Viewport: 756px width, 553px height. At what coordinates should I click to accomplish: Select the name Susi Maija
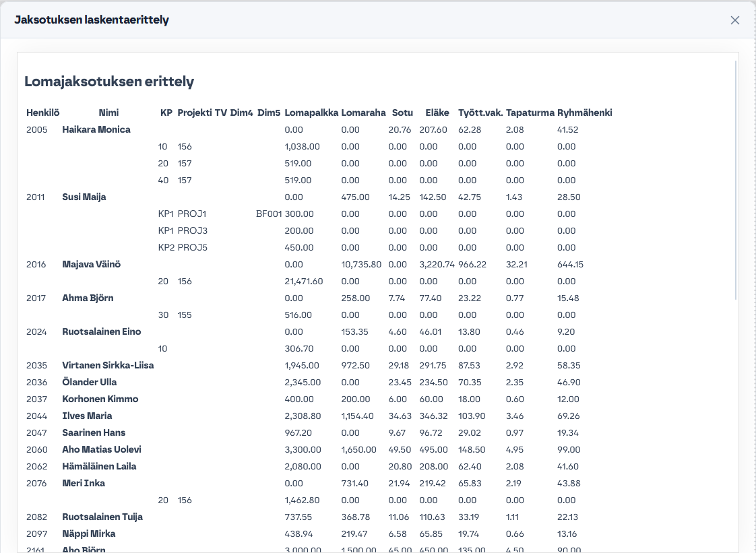click(84, 197)
